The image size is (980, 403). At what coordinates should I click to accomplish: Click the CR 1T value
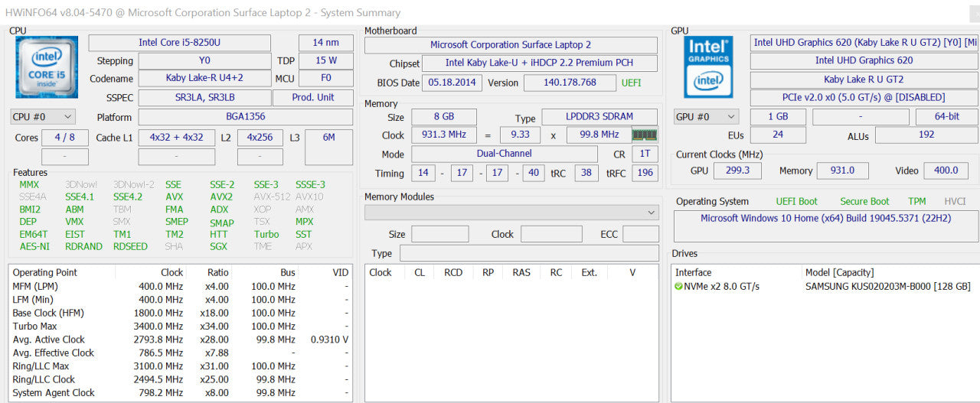point(645,154)
